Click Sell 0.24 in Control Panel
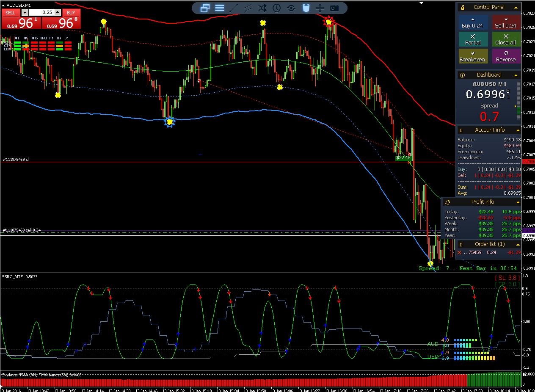This screenshot has height=392, width=535. pyautogui.click(x=506, y=22)
